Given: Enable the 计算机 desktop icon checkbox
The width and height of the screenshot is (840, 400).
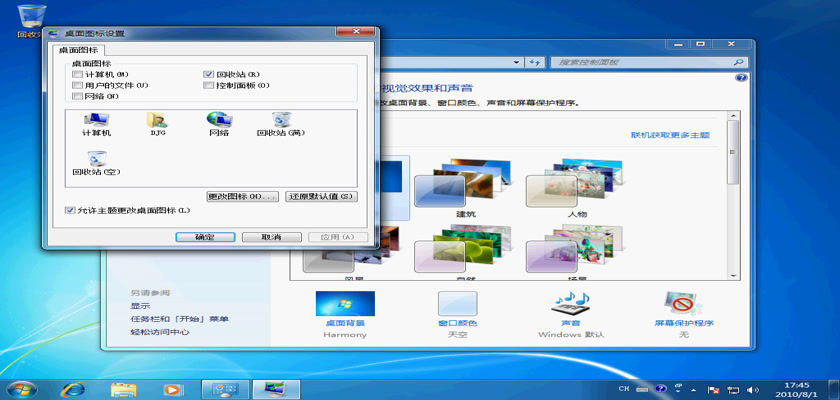Looking at the screenshot, I should [77, 75].
